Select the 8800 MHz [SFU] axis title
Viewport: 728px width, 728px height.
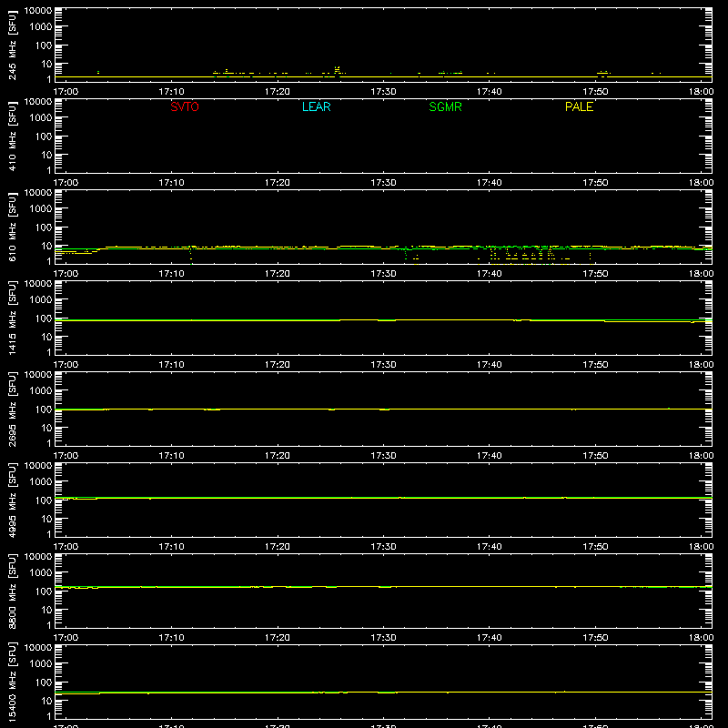12,591
